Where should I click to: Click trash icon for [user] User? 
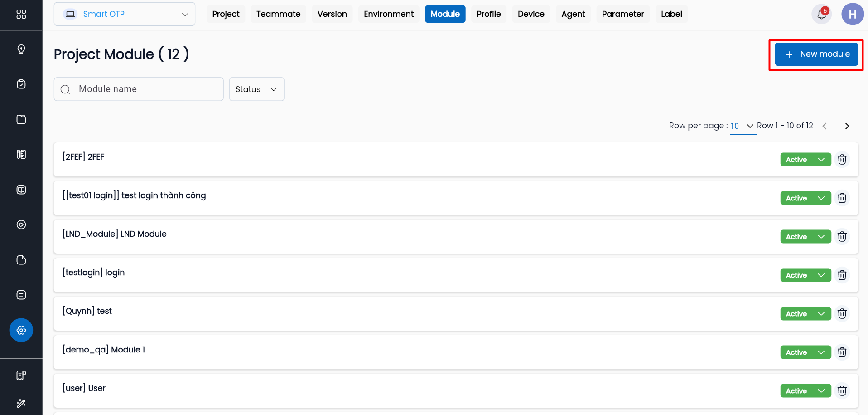[842, 391]
